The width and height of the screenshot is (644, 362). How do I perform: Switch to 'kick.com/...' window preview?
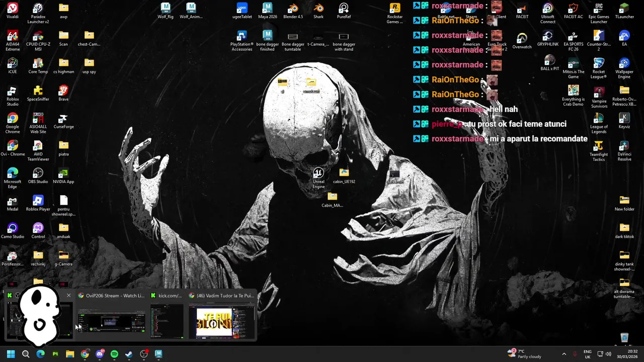pos(167,315)
